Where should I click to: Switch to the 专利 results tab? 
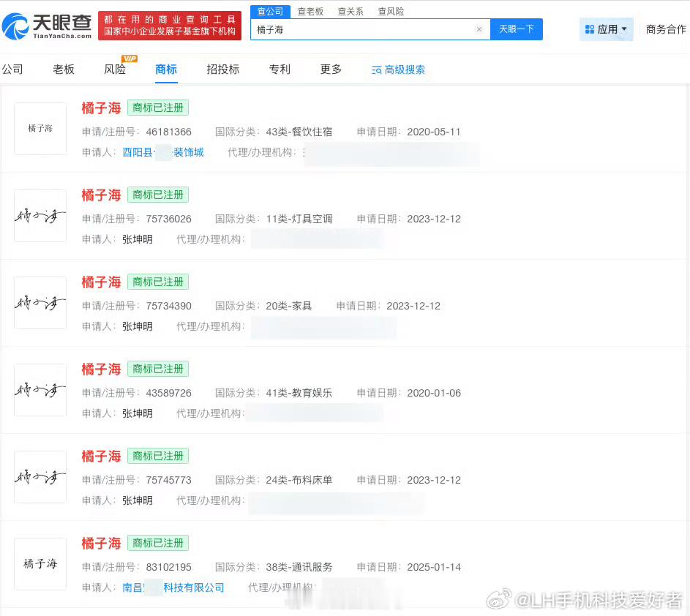pyautogui.click(x=280, y=69)
